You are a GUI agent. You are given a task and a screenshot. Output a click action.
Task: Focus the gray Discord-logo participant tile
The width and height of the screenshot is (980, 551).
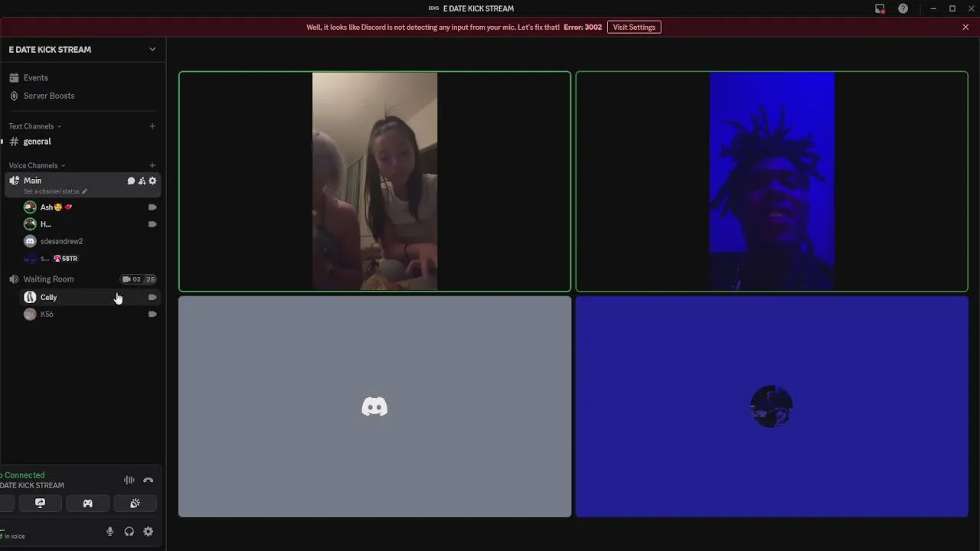tap(375, 406)
